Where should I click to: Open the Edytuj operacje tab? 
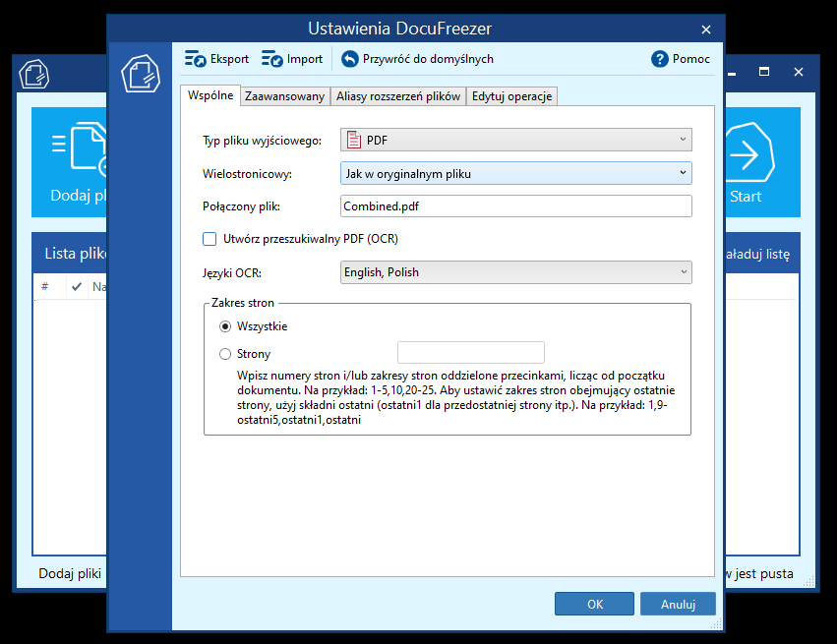[x=511, y=96]
